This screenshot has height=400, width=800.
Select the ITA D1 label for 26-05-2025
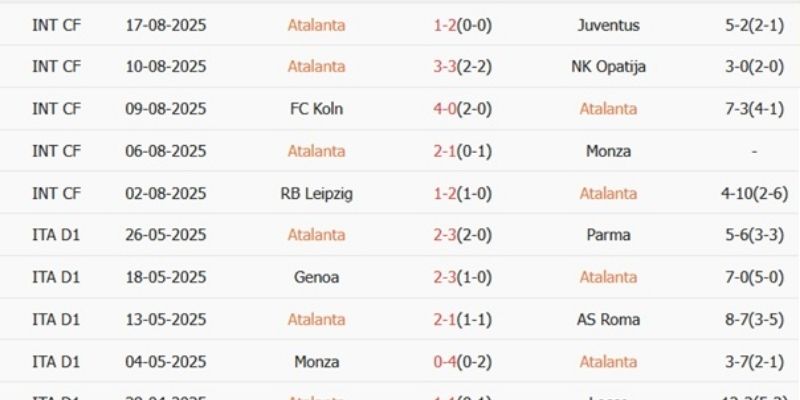click(x=56, y=235)
